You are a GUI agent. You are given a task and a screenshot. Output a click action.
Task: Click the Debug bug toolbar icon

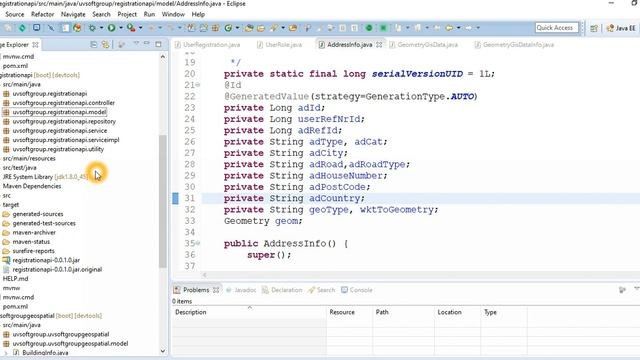[92, 28]
